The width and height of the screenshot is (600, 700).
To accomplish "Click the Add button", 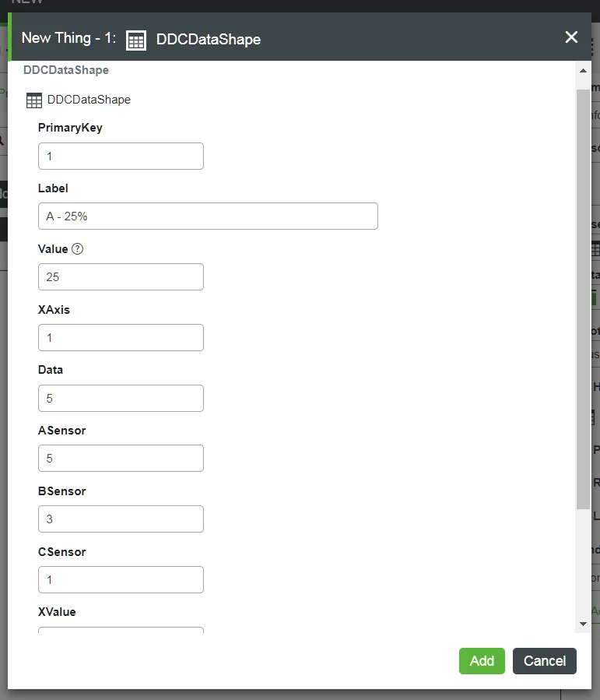I will (x=482, y=660).
